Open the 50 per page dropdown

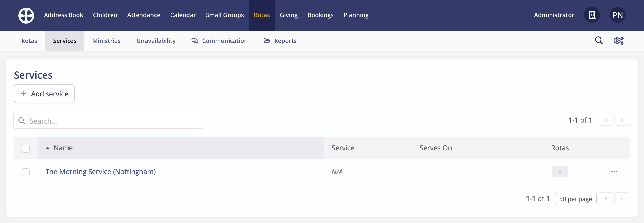pyautogui.click(x=575, y=199)
